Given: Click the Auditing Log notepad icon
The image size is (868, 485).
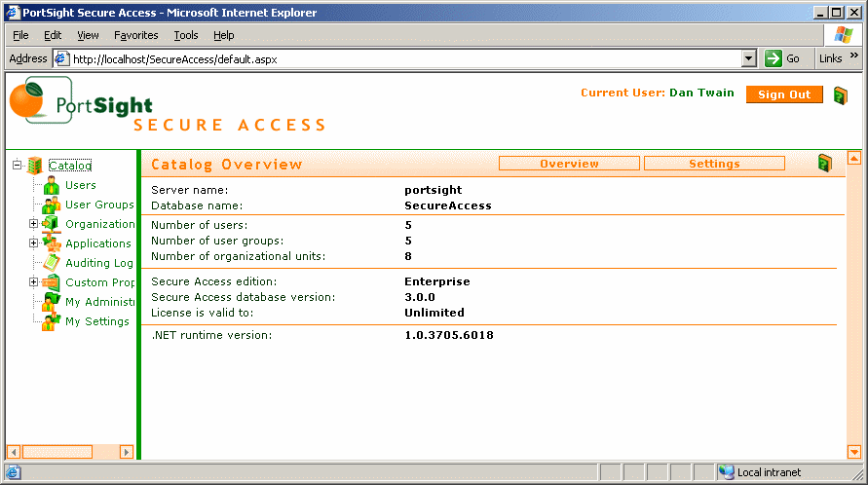Looking at the screenshot, I should (52, 262).
